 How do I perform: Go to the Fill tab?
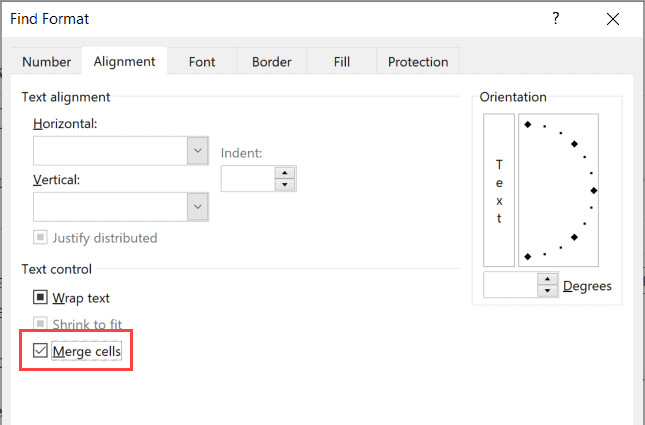[342, 62]
